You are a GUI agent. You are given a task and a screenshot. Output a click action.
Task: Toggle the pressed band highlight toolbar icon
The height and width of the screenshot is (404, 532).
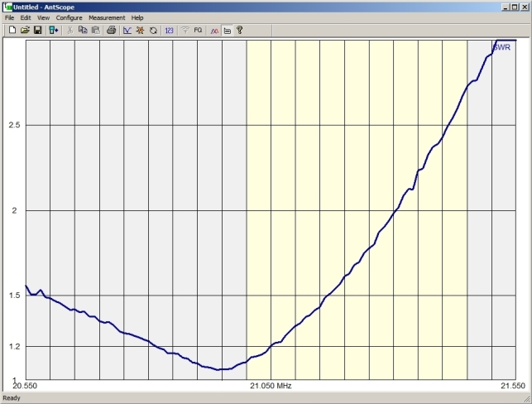[228, 30]
